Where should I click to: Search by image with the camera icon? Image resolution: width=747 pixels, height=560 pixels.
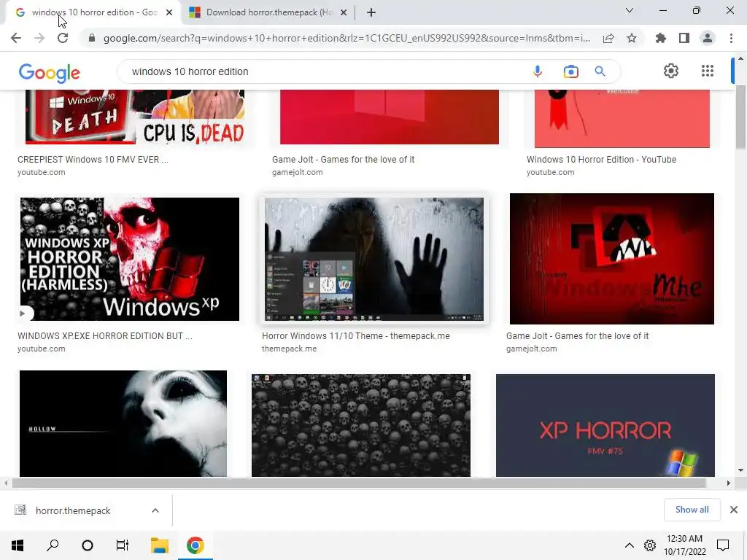570,71
